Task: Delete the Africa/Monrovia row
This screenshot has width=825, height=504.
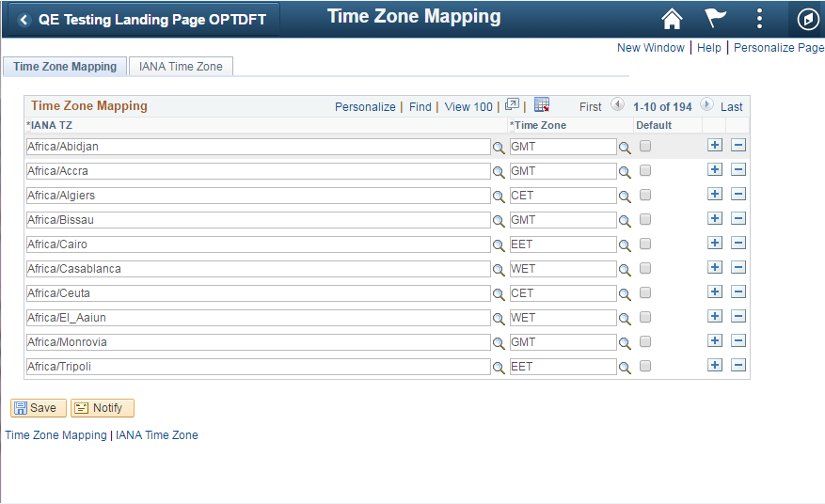Action: point(738,341)
